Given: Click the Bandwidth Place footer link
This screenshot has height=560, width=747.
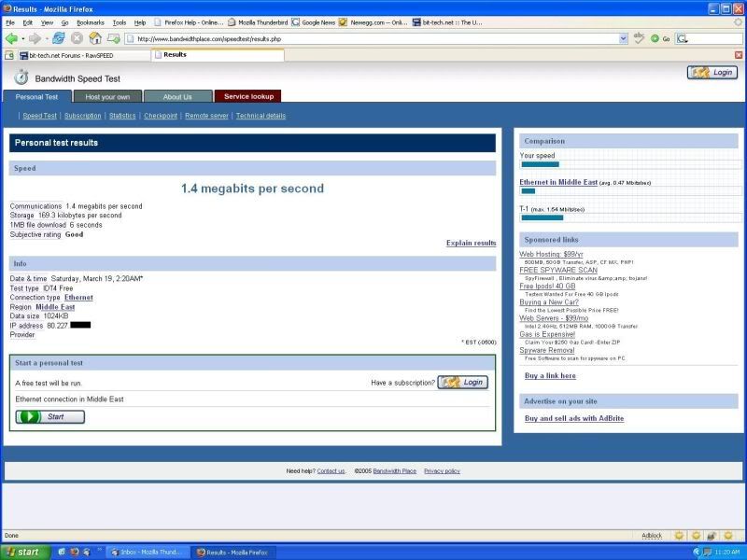Looking at the screenshot, I should (x=394, y=471).
